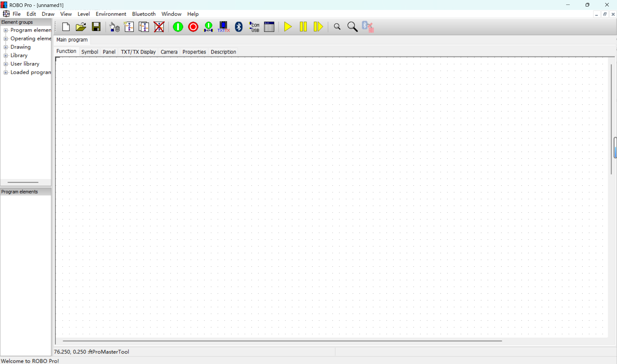Stop all running programs (red button)

tap(193, 27)
